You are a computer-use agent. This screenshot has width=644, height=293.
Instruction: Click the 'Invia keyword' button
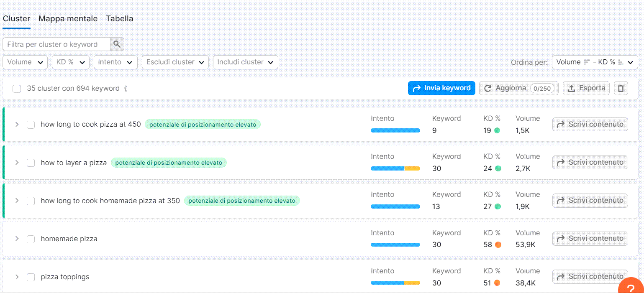[441, 88]
